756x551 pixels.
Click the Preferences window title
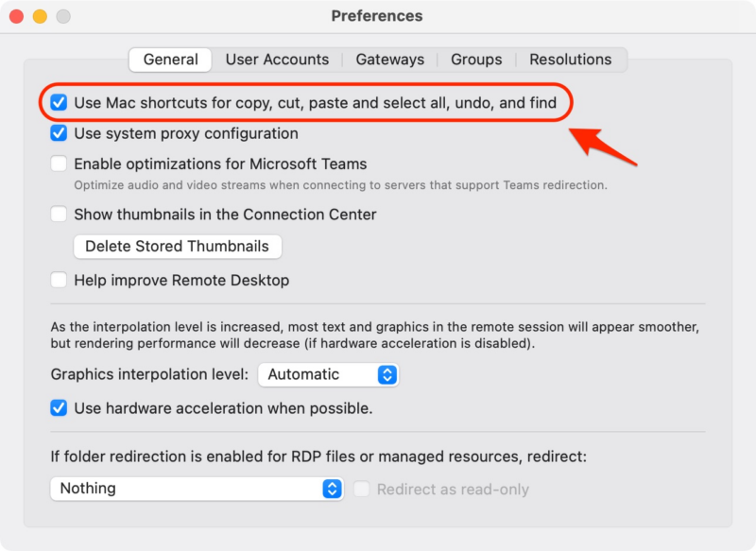(x=377, y=16)
